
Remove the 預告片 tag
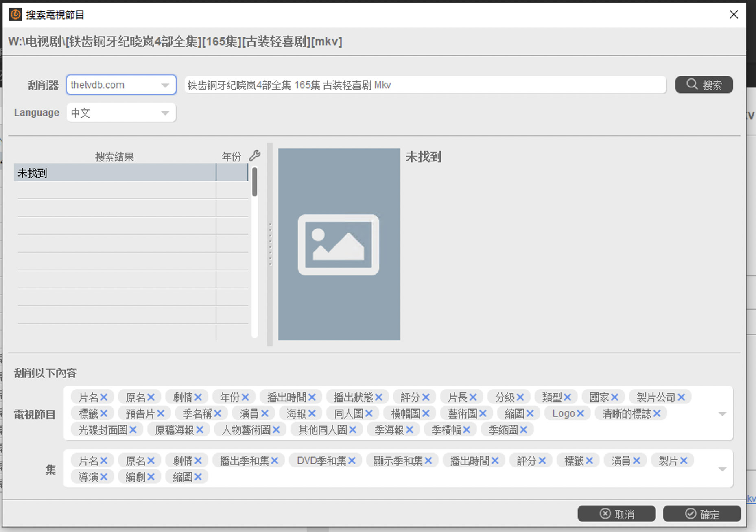[x=161, y=413]
